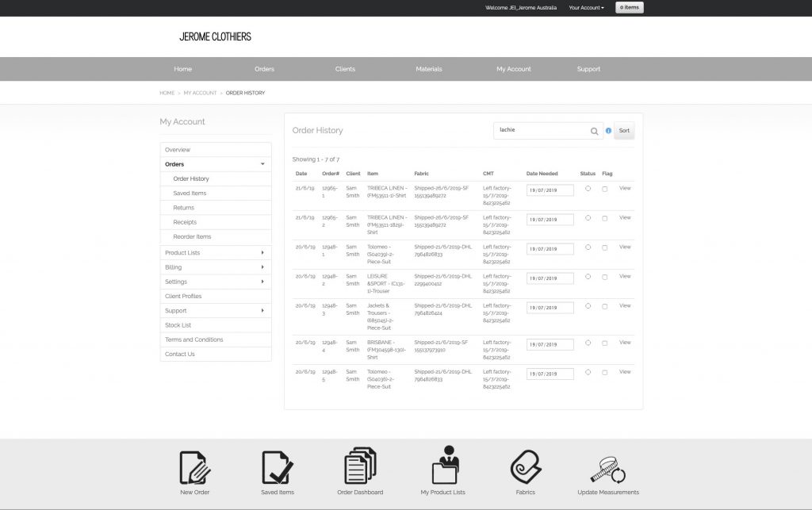The width and height of the screenshot is (812, 510).
Task: Open the Your Account dropdown
Action: click(586, 8)
